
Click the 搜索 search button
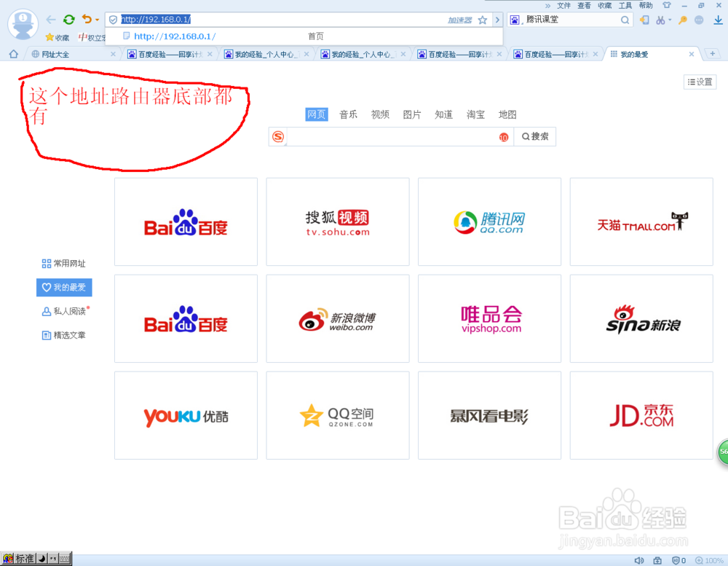[x=535, y=137]
